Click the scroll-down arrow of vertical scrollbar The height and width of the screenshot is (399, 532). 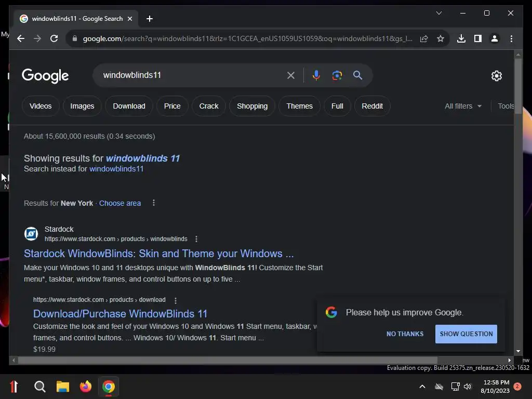click(x=518, y=352)
